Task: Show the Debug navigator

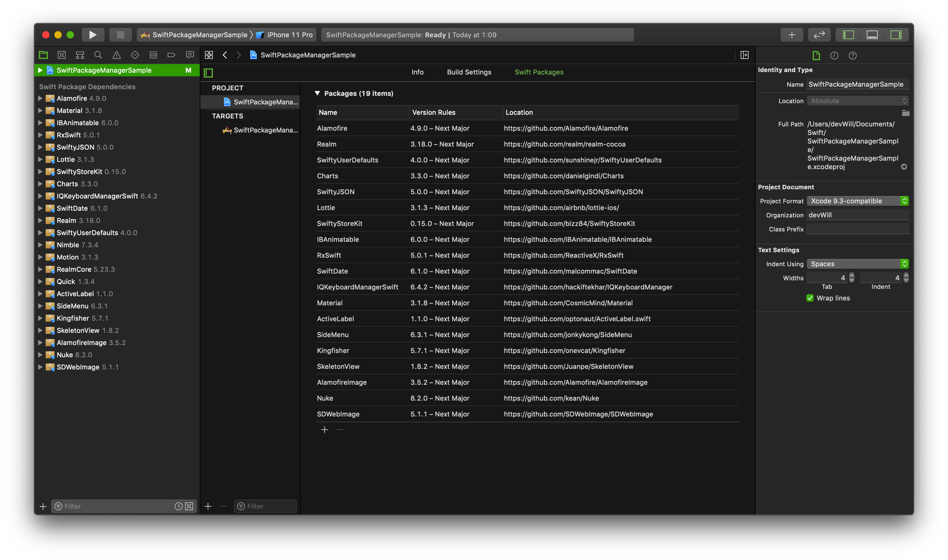Action: [153, 55]
